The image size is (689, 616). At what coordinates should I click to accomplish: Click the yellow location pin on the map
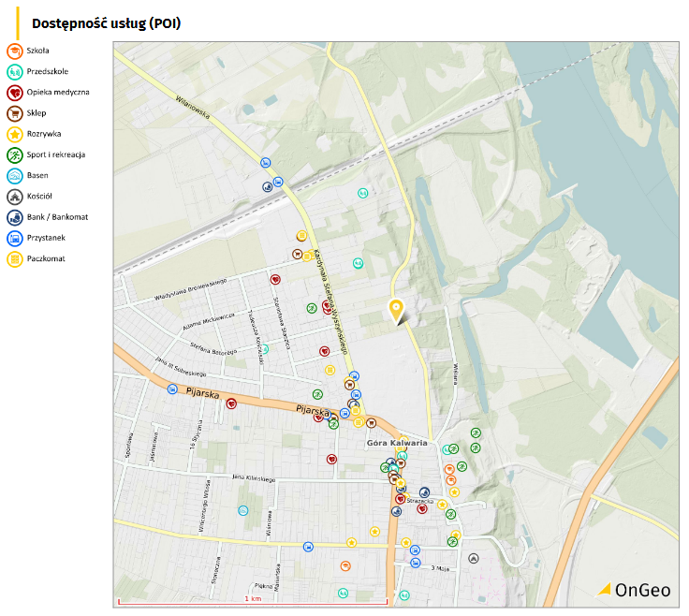point(396,310)
